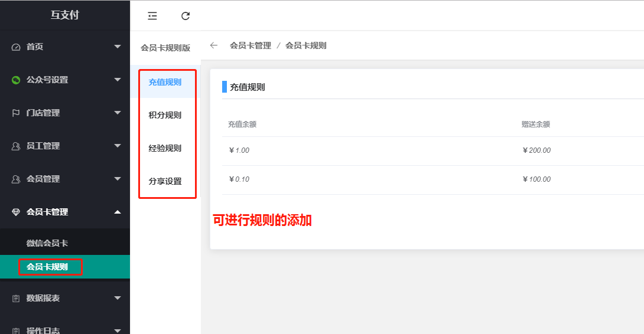Click the report icon beside 数据报表
This screenshot has width=644, height=334.
16,299
